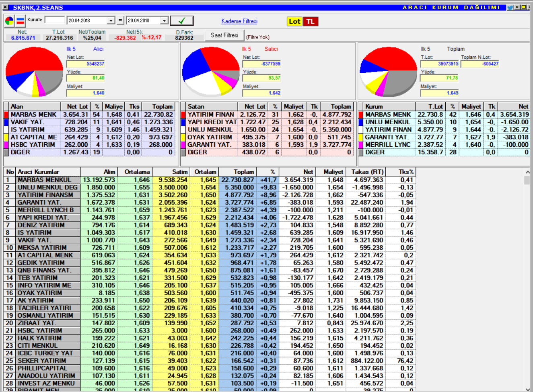Click the Satan column header
The height and width of the screenshot is (392, 533).
pos(212,107)
